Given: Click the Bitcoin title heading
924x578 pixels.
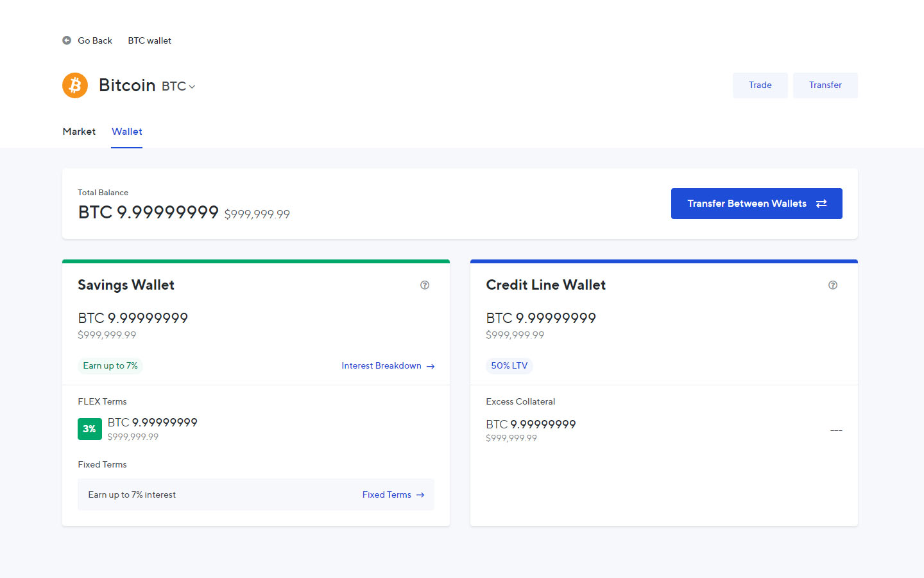Looking at the screenshot, I should tap(127, 85).
